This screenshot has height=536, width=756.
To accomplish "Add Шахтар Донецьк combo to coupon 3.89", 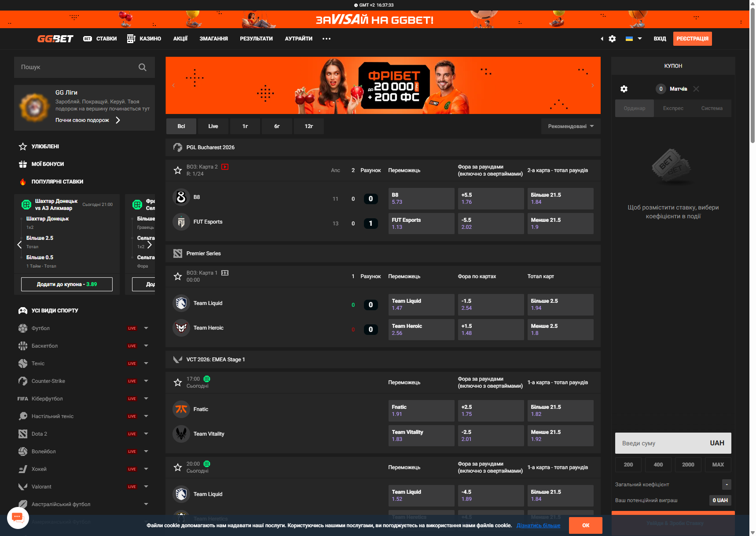I will tap(67, 284).
